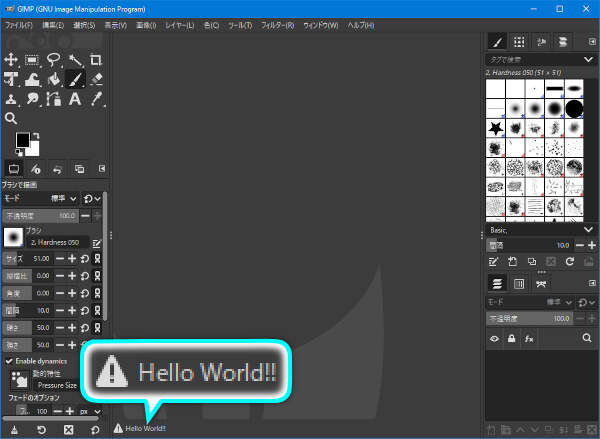Toggle the Enable dynamics checkbox
Screen dimensions: 600x439
[10, 360]
